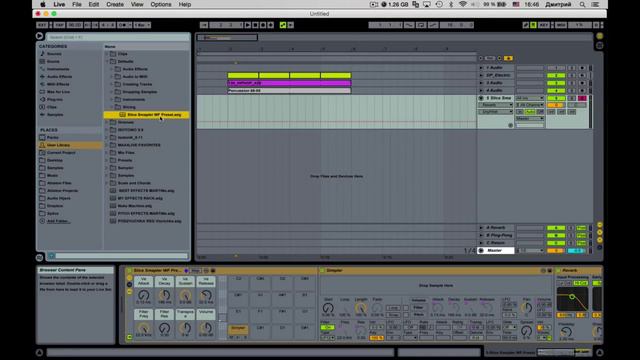Viewport: 640px width, 360px height.
Task: Toggle the arrangement loop switch
Action: (421, 25)
